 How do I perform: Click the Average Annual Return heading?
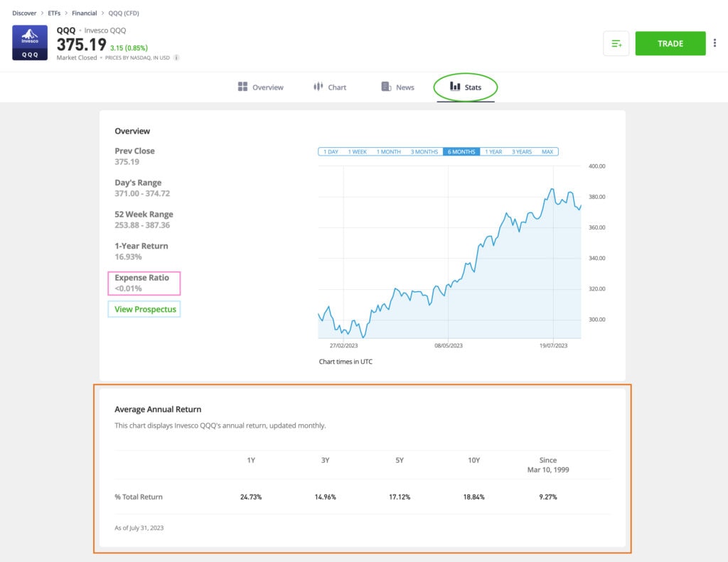158,409
